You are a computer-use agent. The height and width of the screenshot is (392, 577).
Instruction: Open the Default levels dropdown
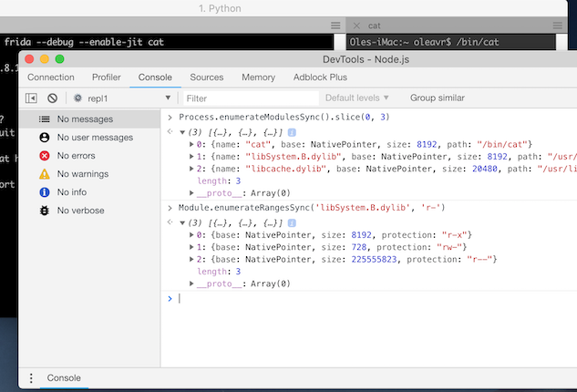[357, 98]
